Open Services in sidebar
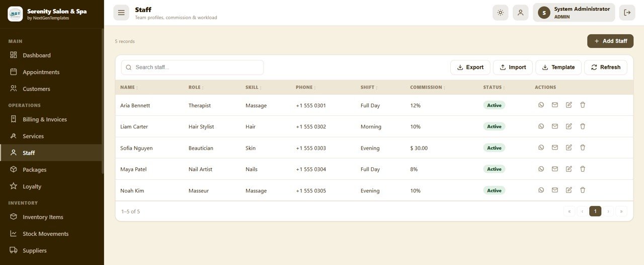Image resolution: width=644 pixels, height=265 pixels. coord(51,136)
